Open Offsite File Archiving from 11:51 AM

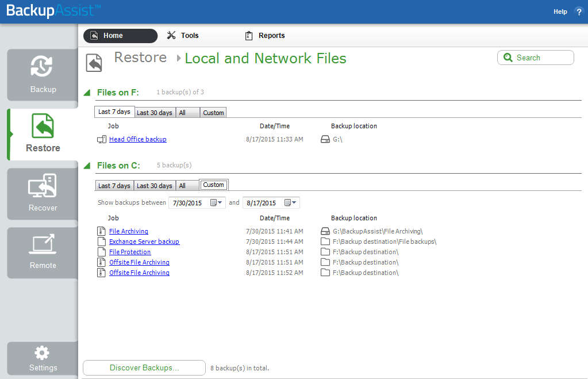click(x=139, y=262)
